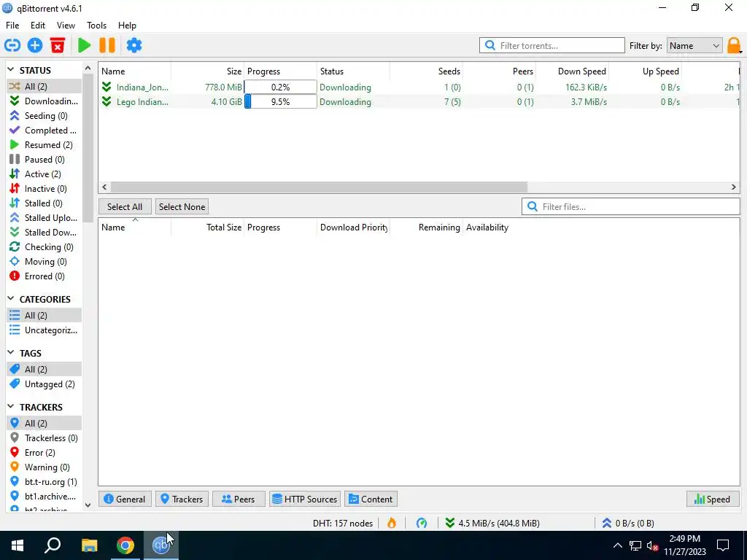The width and height of the screenshot is (747, 560).
Task: Select the Moving (0) filter
Action: point(44,262)
